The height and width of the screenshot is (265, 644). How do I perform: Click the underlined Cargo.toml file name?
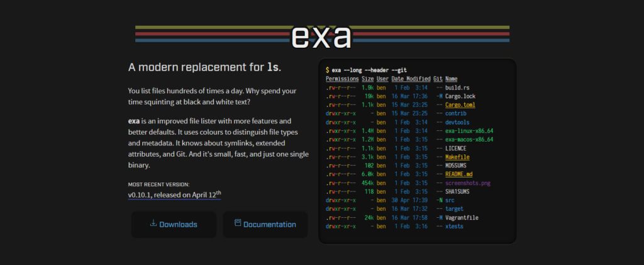point(460,104)
